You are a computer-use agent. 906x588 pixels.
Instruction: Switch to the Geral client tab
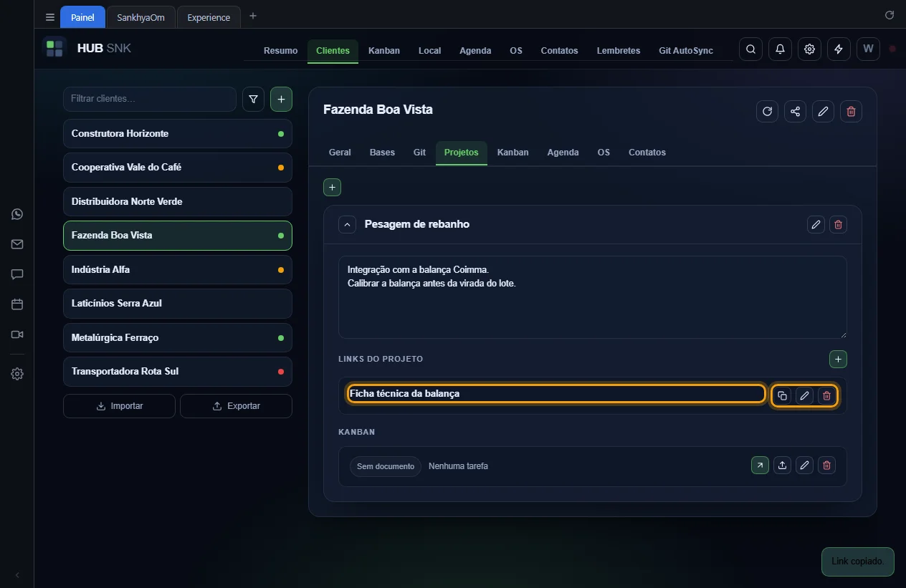[340, 153]
